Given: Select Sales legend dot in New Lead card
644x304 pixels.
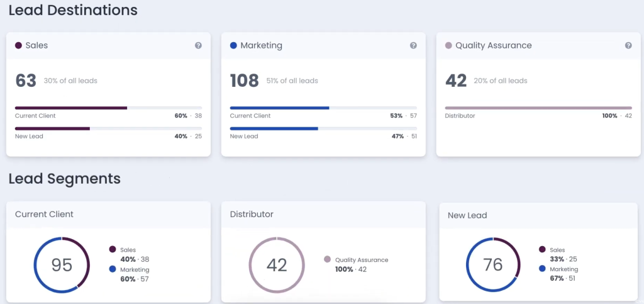Looking at the screenshot, I should click(542, 249).
